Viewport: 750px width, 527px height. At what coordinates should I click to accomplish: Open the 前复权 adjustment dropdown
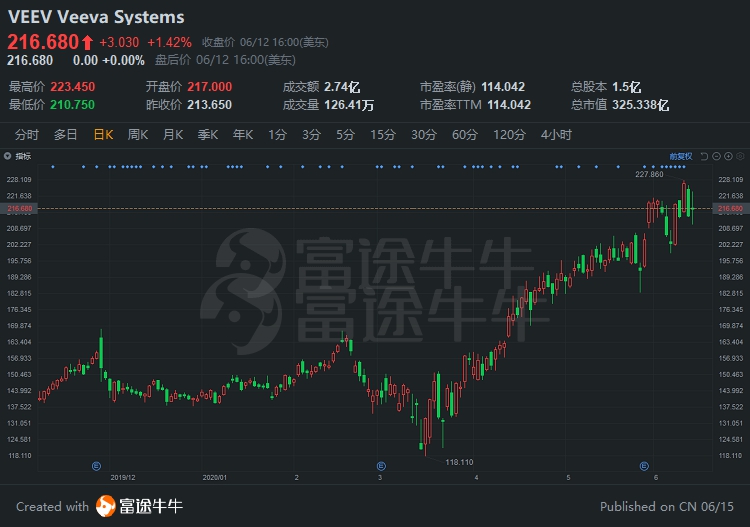pos(680,156)
